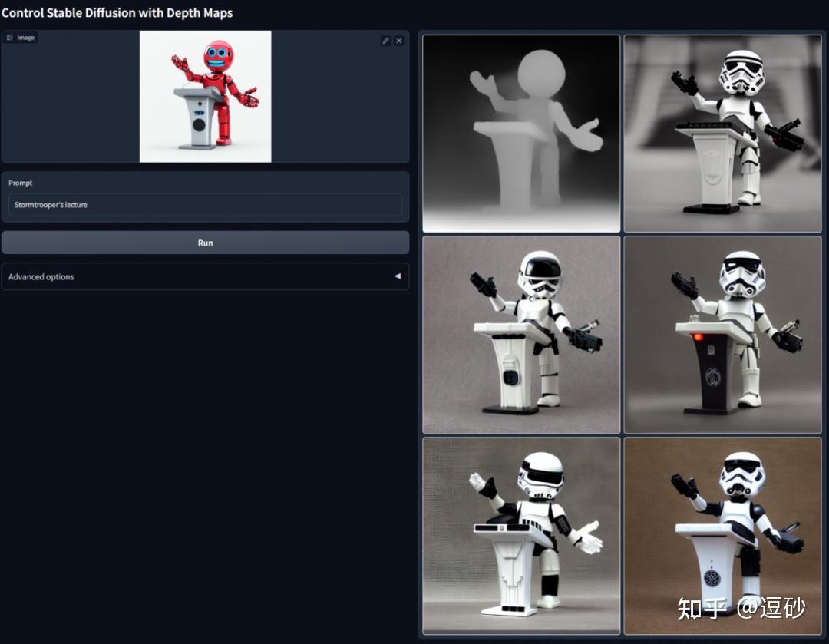Click the 'Control Stable Diffusion with Depth Maps' title
The image size is (829, 644).
coord(117,13)
